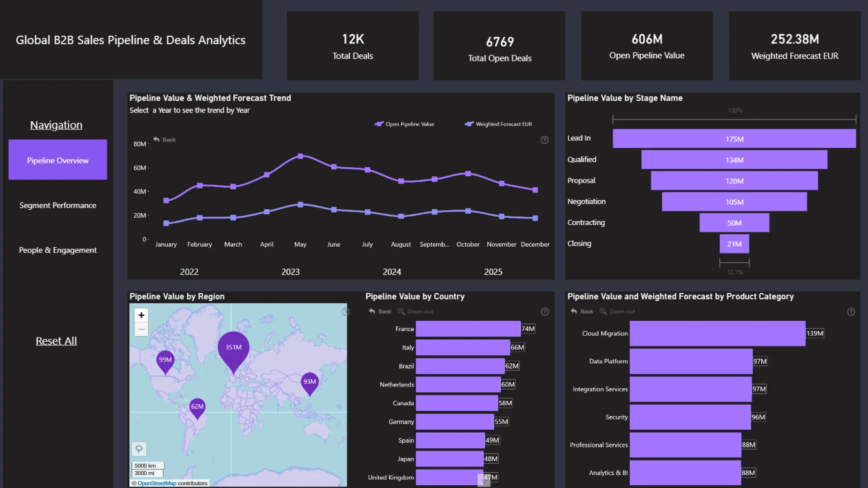This screenshot has height=488, width=868.
Task: Open OpenStreetMap attribution link
Action: pos(156,483)
